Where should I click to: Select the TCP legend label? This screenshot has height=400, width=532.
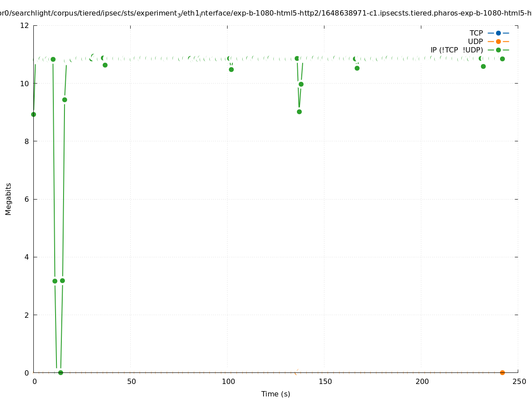coord(476,33)
